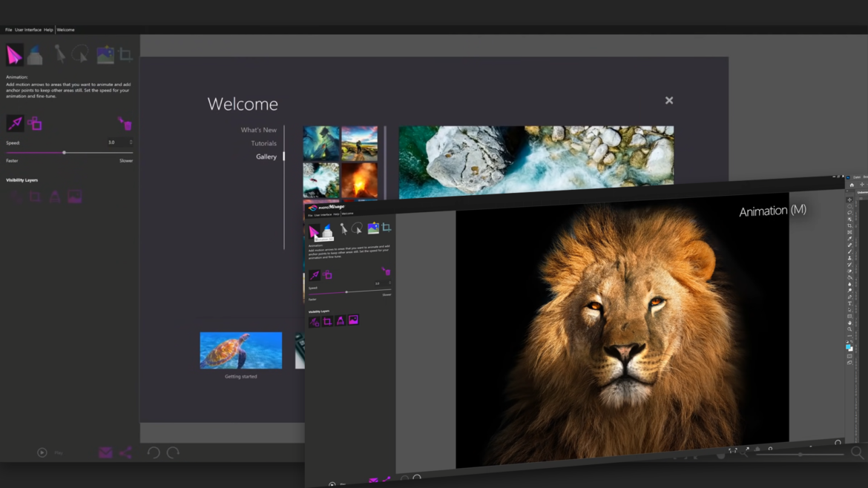
Task: Choose the Selection pin-pointer tool
Action: pyautogui.click(x=59, y=54)
